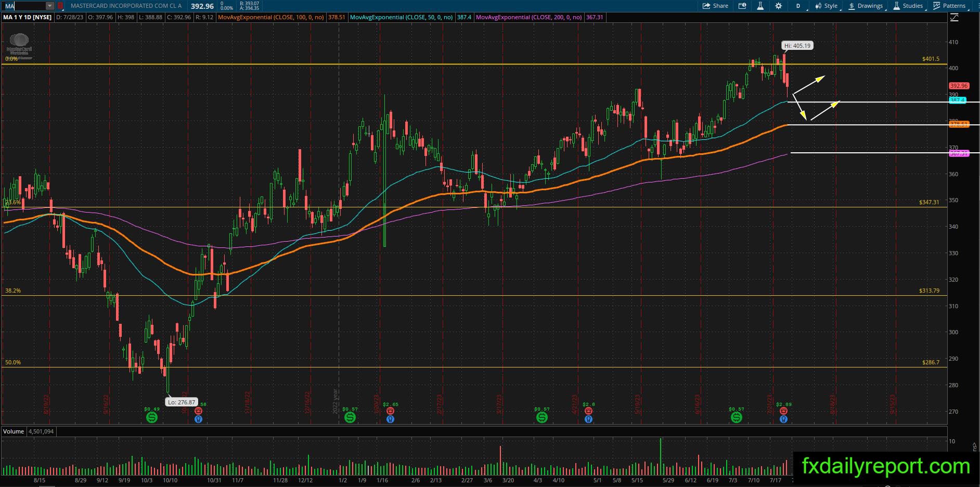Click the 367.31 value in the chart header

(595, 17)
